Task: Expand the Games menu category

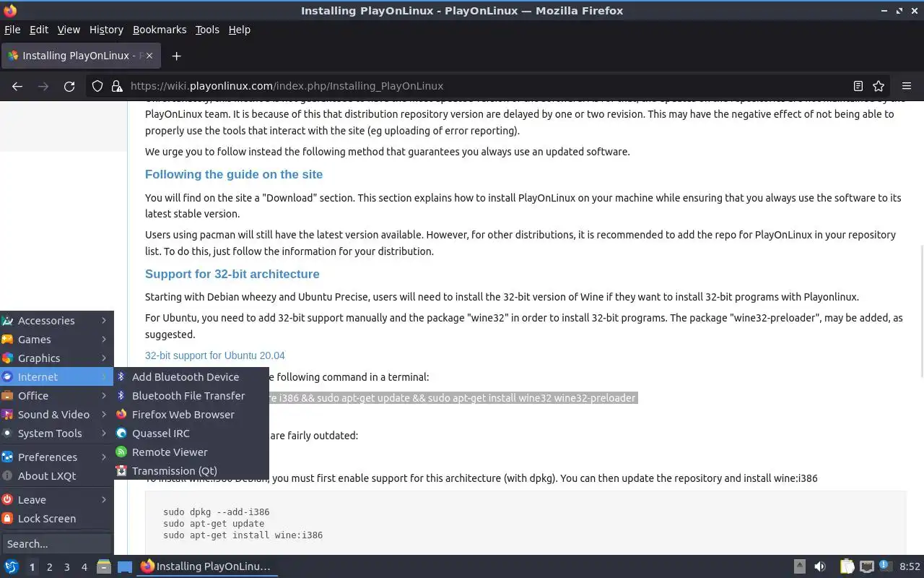Action: (x=56, y=339)
